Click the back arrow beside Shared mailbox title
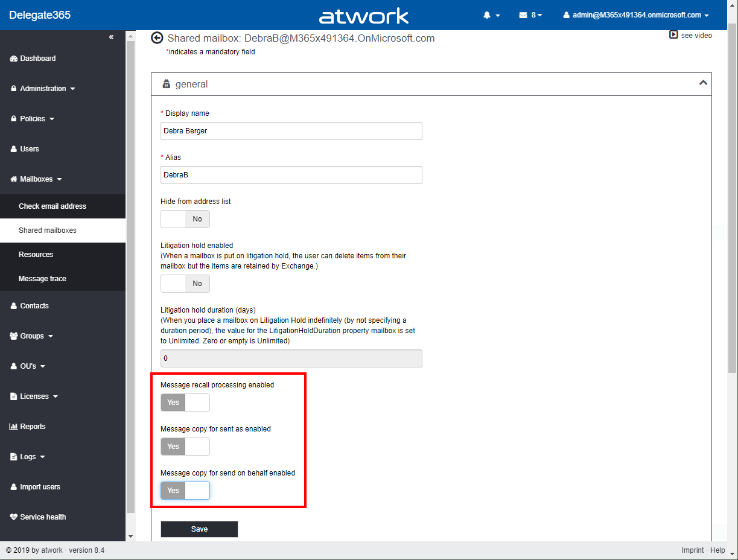Image resolution: width=738 pixels, height=560 pixels. point(157,38)
